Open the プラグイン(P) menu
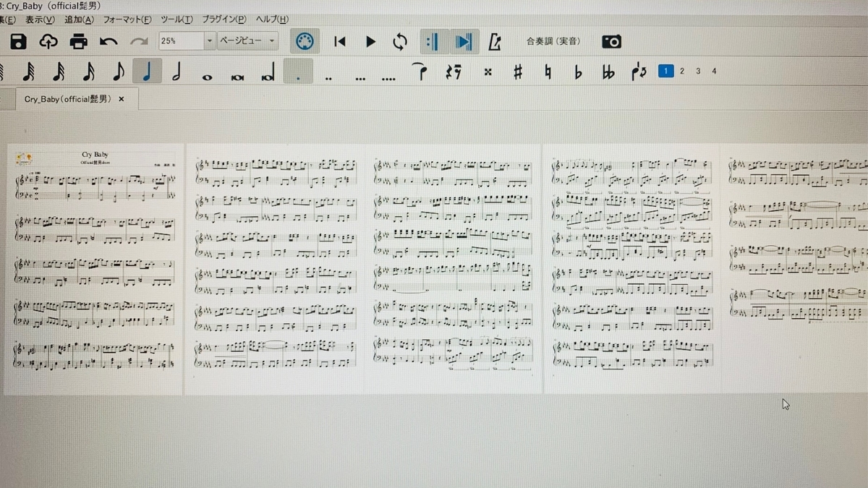Screen dimensions: 868x488 (x=224, y=19)
